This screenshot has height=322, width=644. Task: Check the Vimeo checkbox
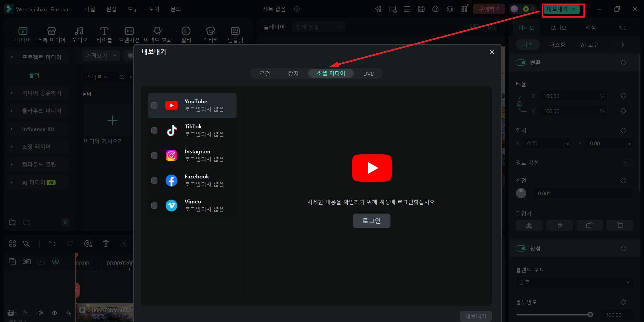(x=154, y=206)
